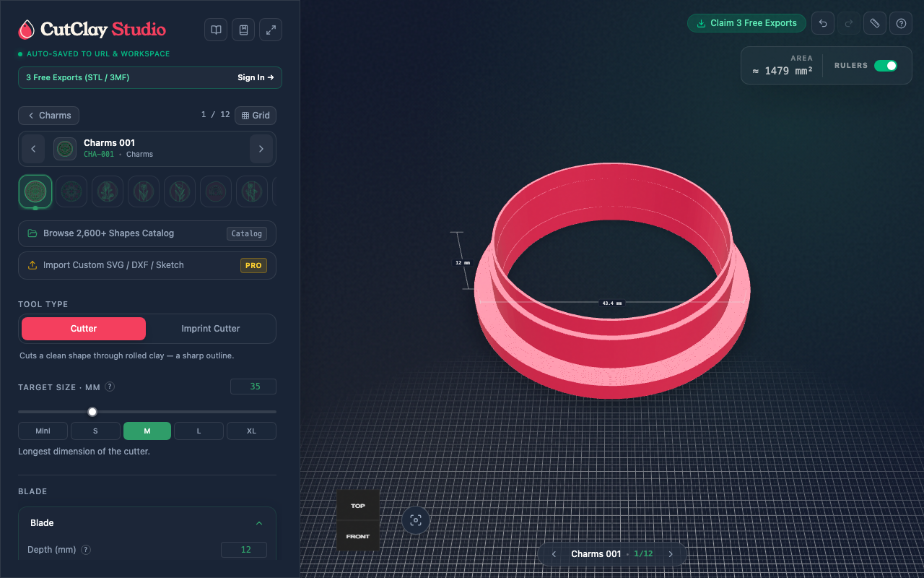Click the bookmark saved-designs icon
The image size is (924, 578).
(x=243, y=30)
